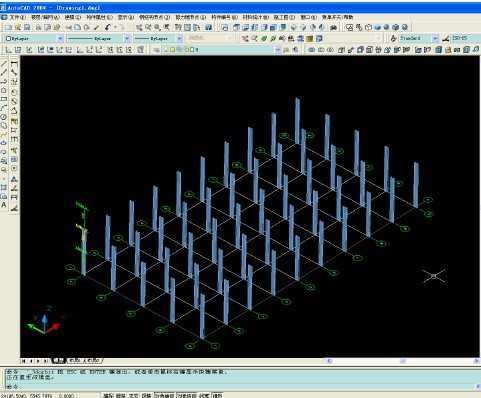Switch to the 模型 (Model) tab
Viewport: 481px width, 398px height.
tap(59, 361)
